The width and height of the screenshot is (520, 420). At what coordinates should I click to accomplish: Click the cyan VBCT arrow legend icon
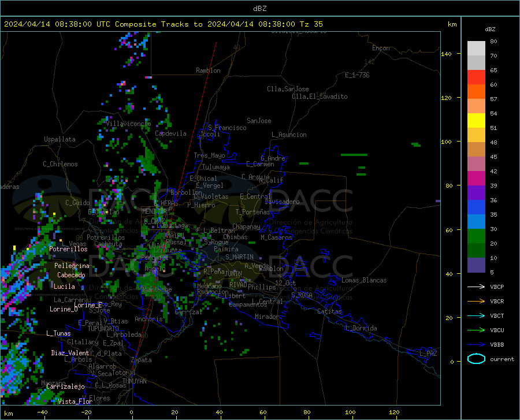[476, 315]
